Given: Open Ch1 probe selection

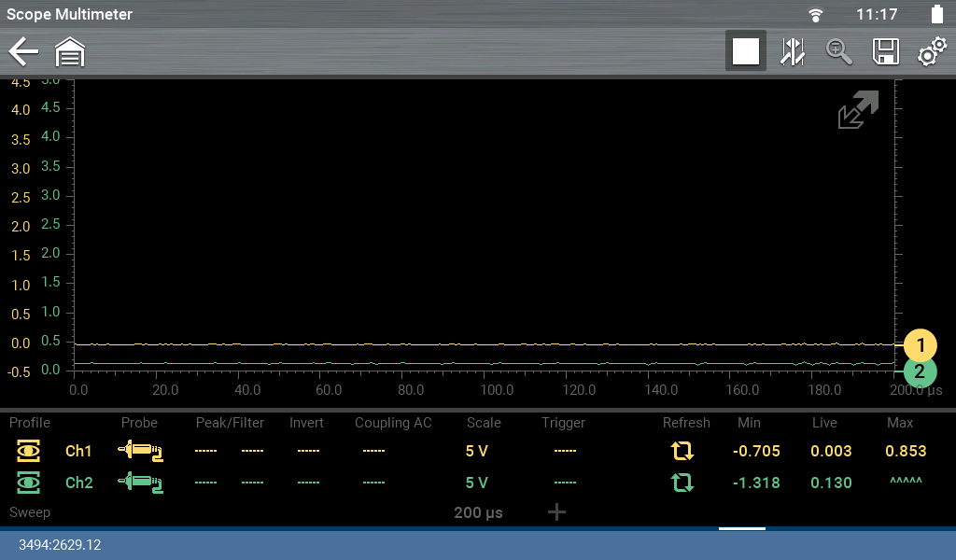Looking at the screenshot, I should 140,452.
